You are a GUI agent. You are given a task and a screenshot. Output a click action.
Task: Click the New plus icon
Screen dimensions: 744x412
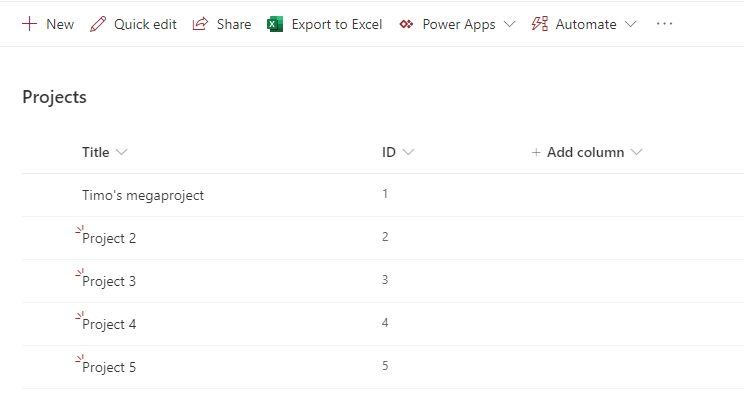tap(29, 24)
